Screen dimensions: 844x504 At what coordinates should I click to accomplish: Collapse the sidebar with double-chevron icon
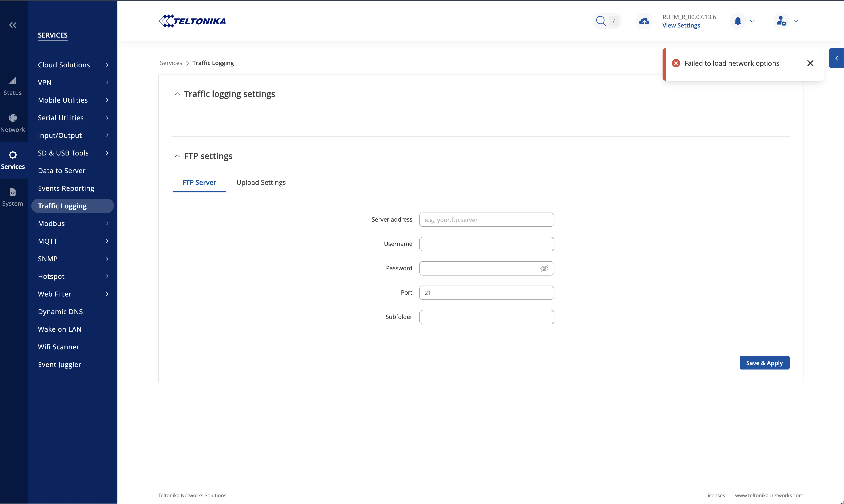coord(13,25)
